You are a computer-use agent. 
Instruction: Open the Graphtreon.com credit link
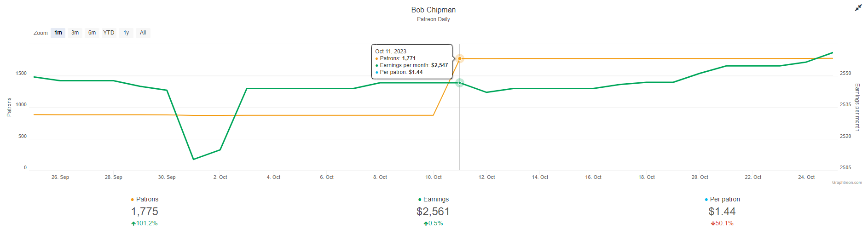coord(847,183)
